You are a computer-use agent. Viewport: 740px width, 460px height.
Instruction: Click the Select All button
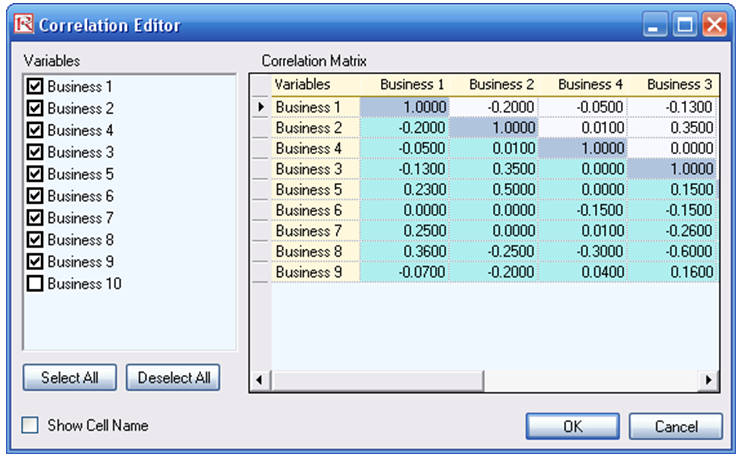70,377
